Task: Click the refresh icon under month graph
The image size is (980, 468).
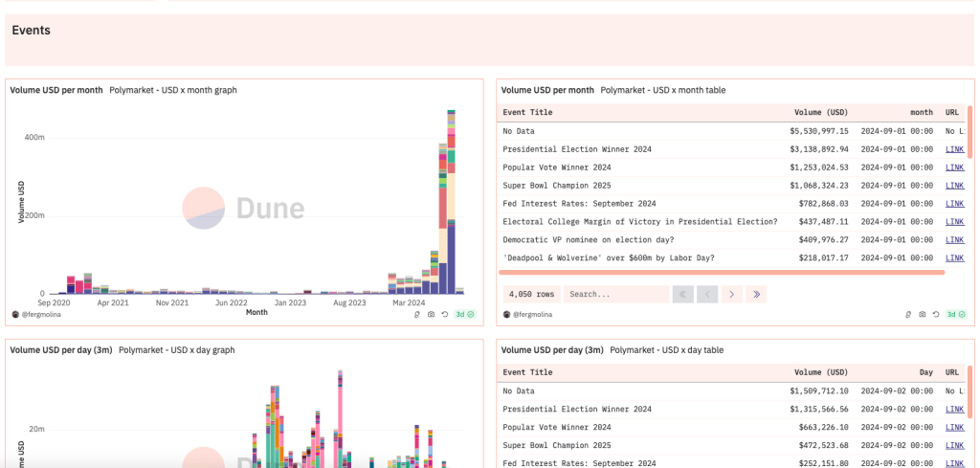Action: tap(445, 314)
